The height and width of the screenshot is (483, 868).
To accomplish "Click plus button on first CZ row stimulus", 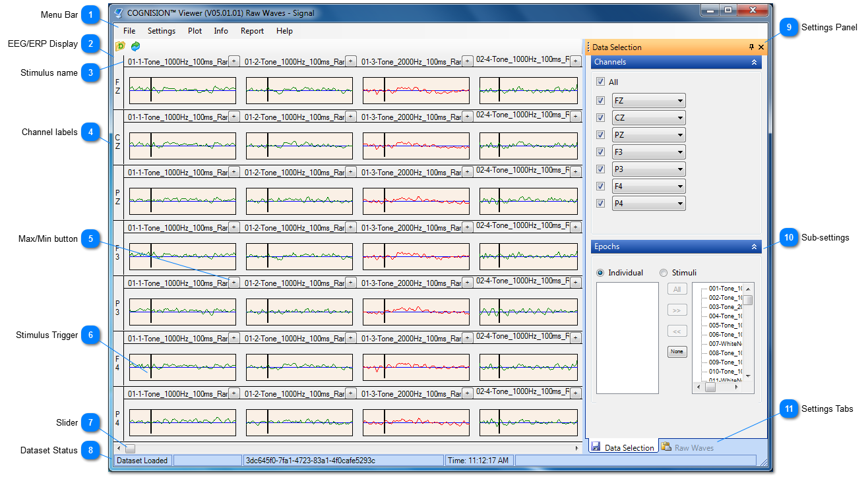I will tap(233, 117).
